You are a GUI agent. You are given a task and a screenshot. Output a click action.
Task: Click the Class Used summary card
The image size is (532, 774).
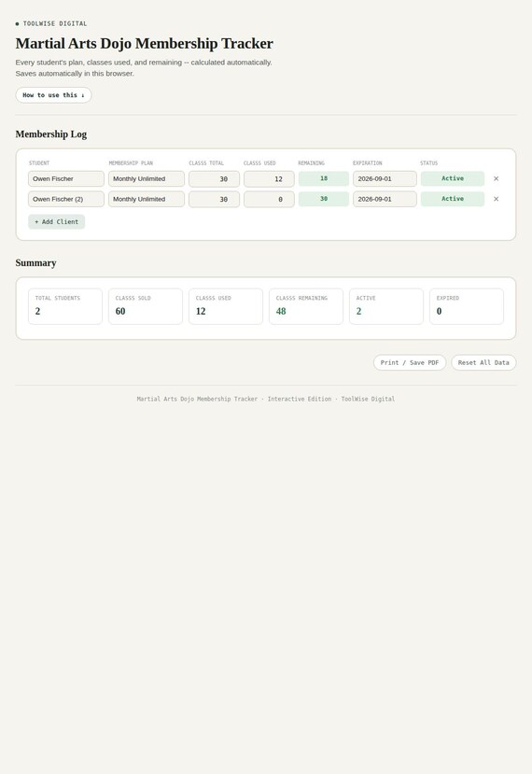[226, 306]
